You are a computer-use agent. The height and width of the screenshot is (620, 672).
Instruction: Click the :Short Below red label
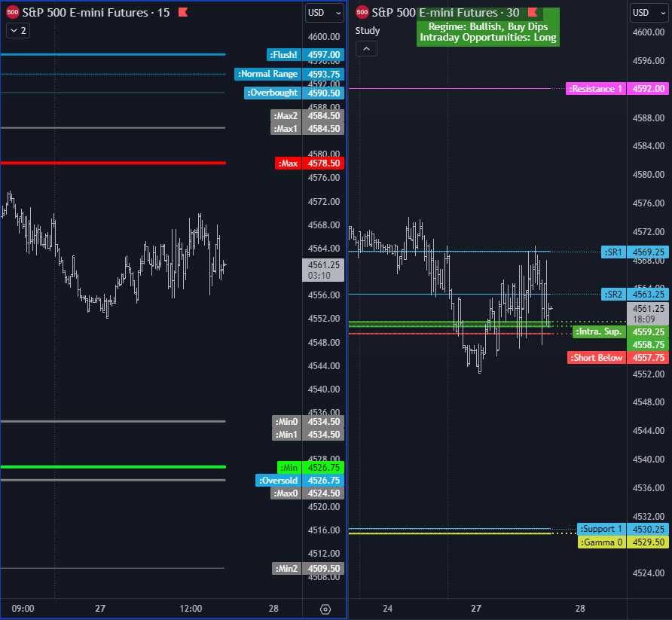tap(597, 358)
